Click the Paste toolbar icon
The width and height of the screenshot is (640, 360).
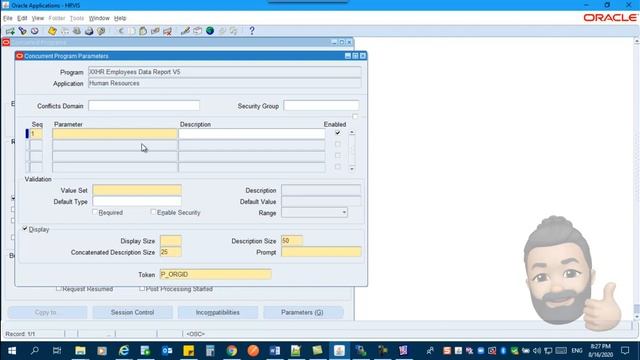click(143, 31)
